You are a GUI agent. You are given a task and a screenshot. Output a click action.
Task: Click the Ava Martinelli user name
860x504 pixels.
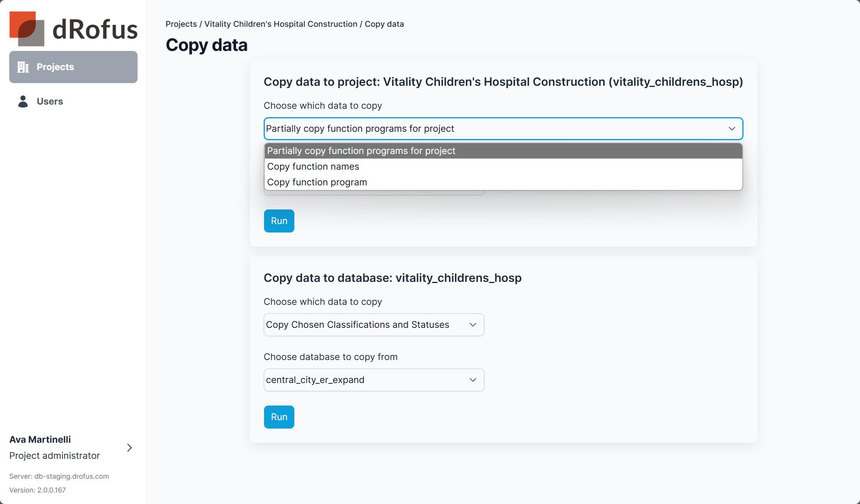click(x=40, y=440)
